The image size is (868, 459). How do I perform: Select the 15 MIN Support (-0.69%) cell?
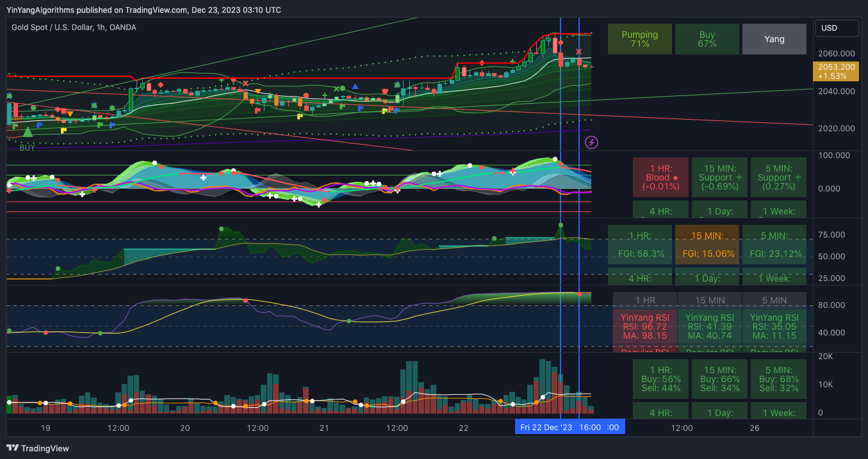pyautogui.click(x=719, y=177)
